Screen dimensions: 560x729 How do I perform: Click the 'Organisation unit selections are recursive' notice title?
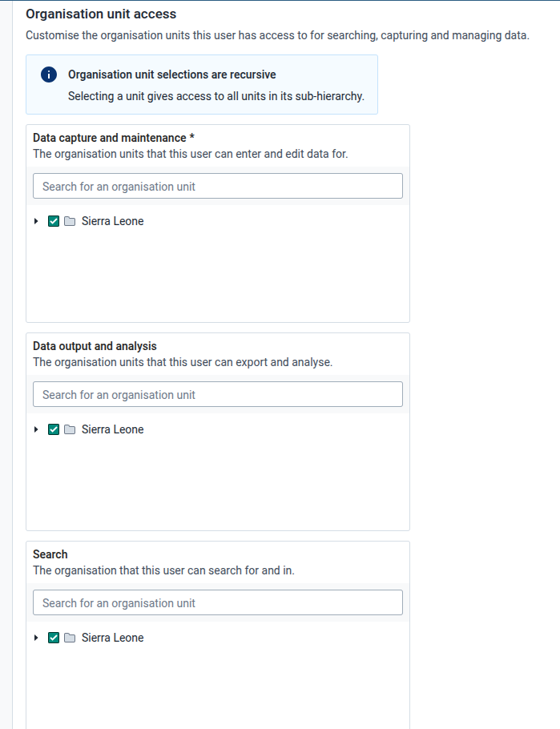[x=172, y=75]
